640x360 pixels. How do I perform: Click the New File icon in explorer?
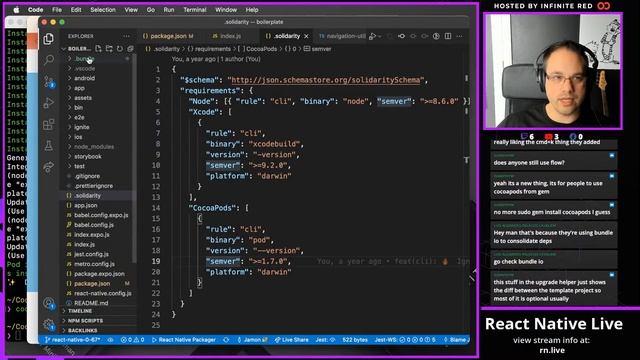[x=98, y=49]
